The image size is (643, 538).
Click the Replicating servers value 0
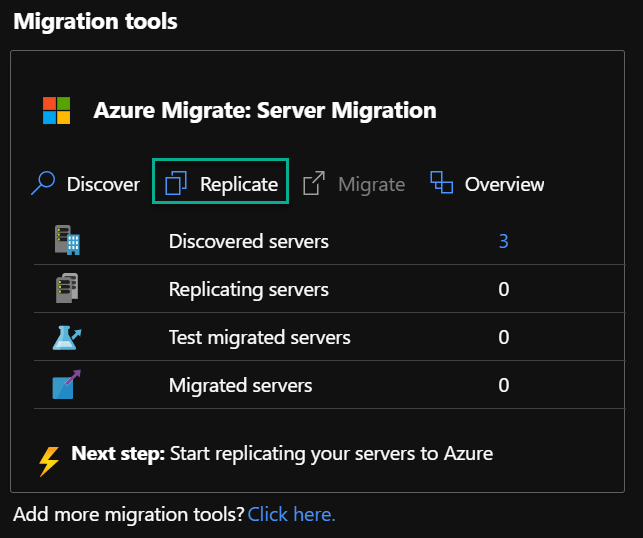[x=504, y=289]
